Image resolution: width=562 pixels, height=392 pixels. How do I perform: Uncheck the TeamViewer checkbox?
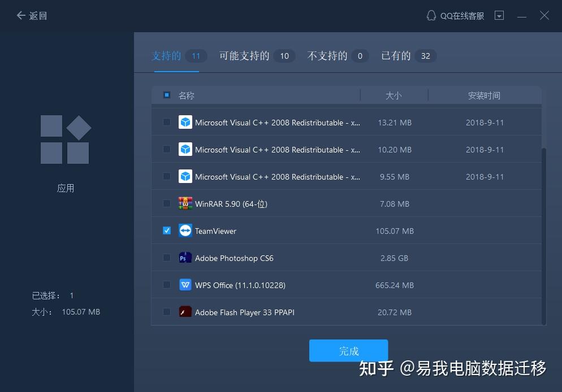click(x=167, y=230)
